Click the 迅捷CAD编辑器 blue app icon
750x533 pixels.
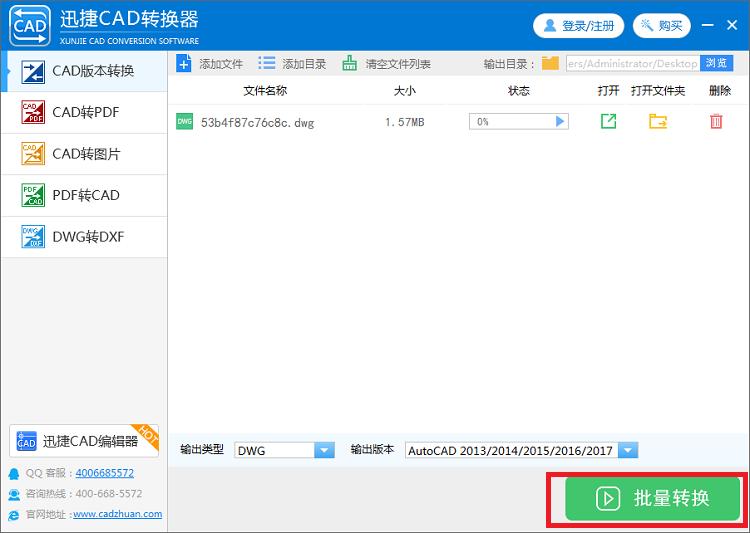click(x=26, y=441)
